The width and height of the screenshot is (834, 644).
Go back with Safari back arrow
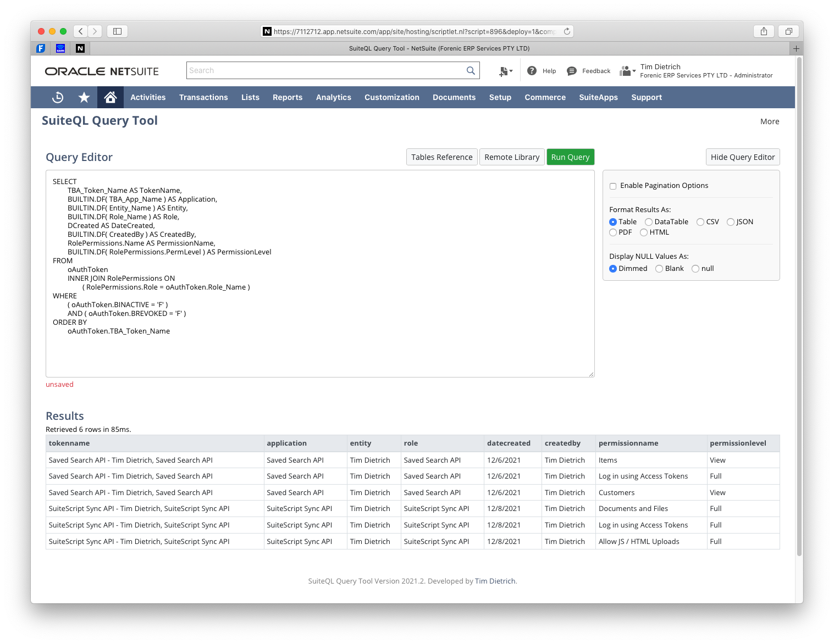click(81, 31)
